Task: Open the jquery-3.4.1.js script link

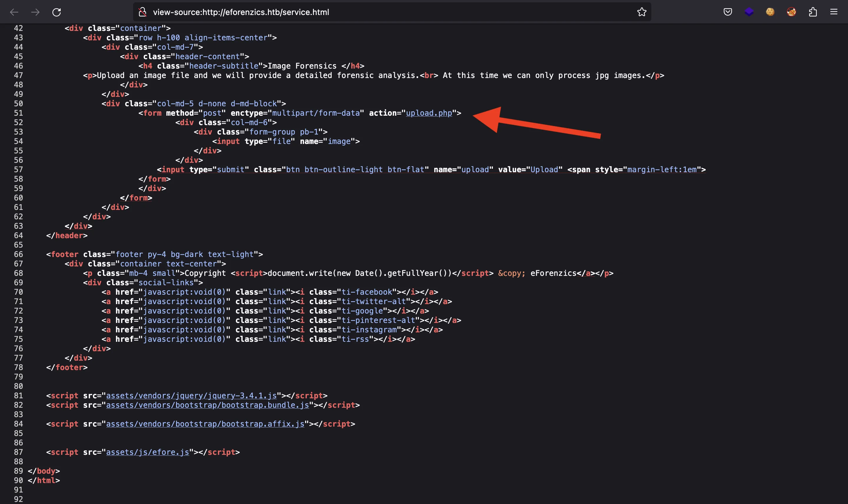Action: tap(192, 396)
